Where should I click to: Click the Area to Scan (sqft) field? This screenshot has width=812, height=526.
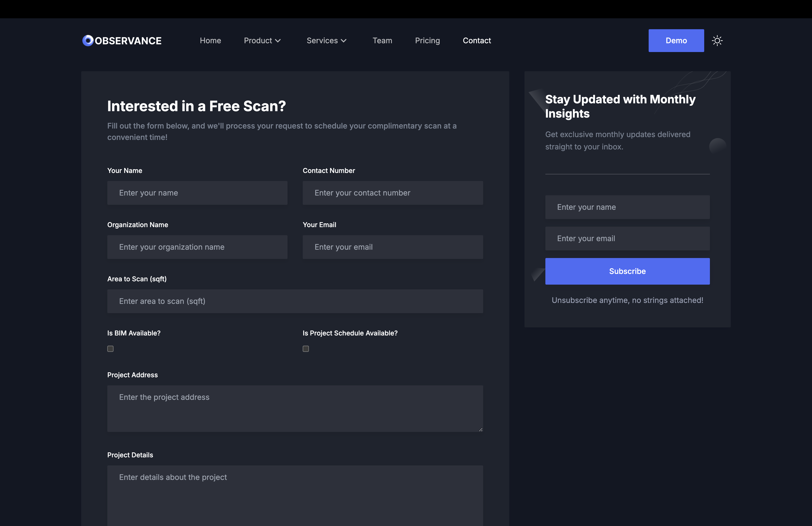[295, 301]
